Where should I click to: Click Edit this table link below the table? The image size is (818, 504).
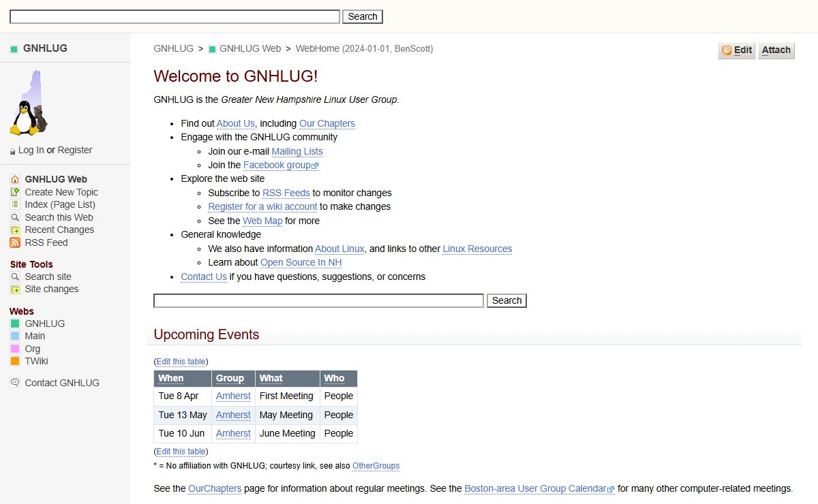click(181, 452)
